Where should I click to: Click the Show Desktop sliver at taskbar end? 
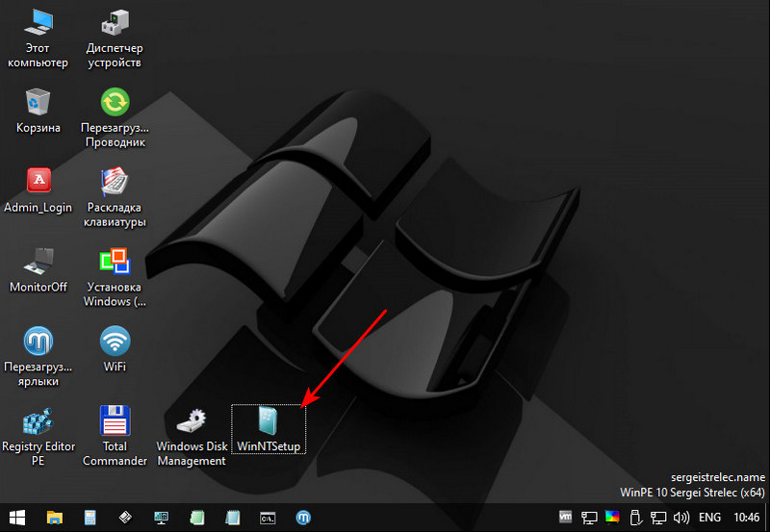coord(767,518)
